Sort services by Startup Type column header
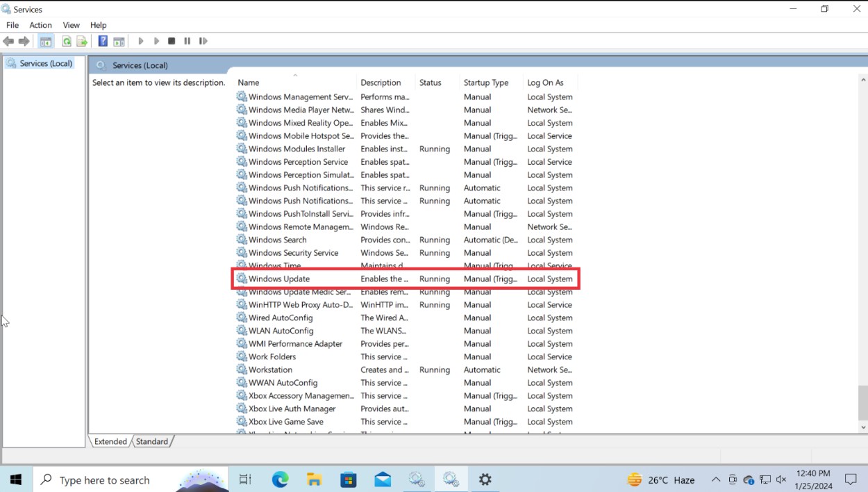 pyautogui.click(x=487, y=82)
